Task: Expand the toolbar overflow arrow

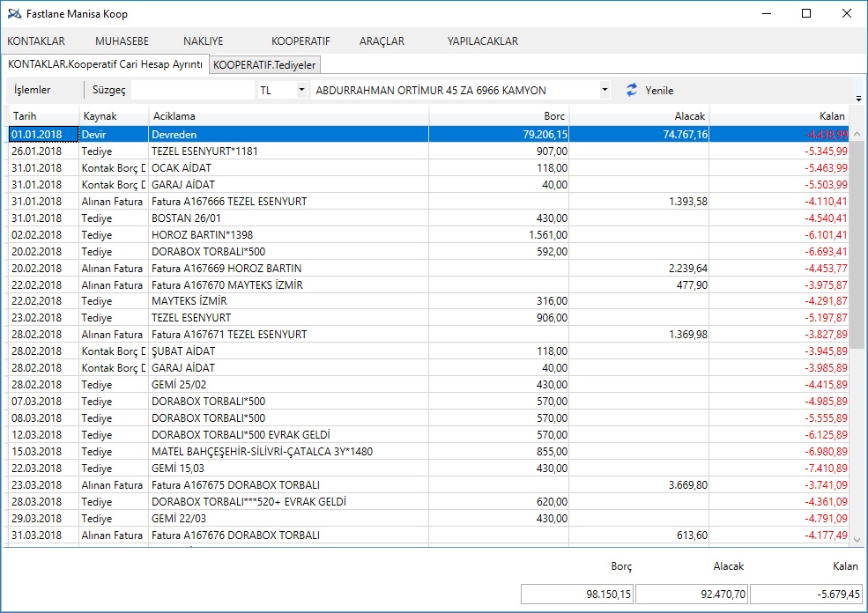Action: [x=858, y=99]
